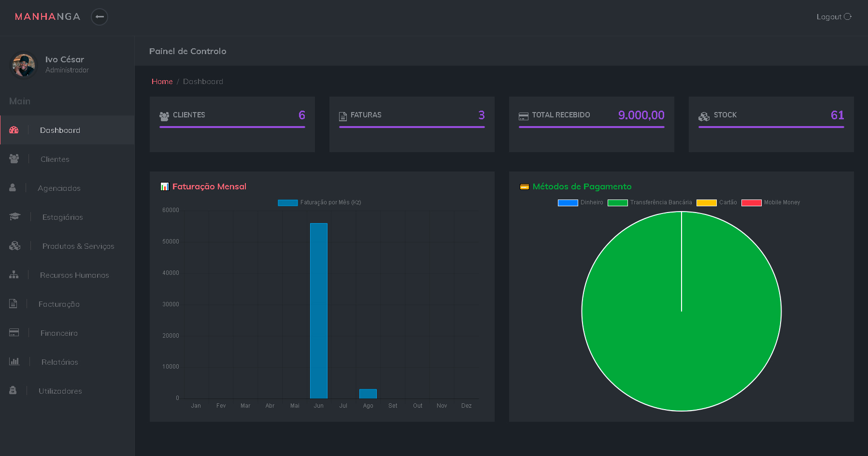Collapse sidebar with the arrow button
Screen dimensions: 868x456
click(x=100, y=17)
